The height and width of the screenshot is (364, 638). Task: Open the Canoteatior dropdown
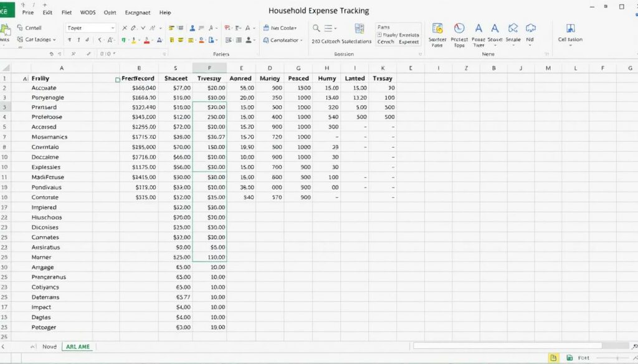[301, 40]
